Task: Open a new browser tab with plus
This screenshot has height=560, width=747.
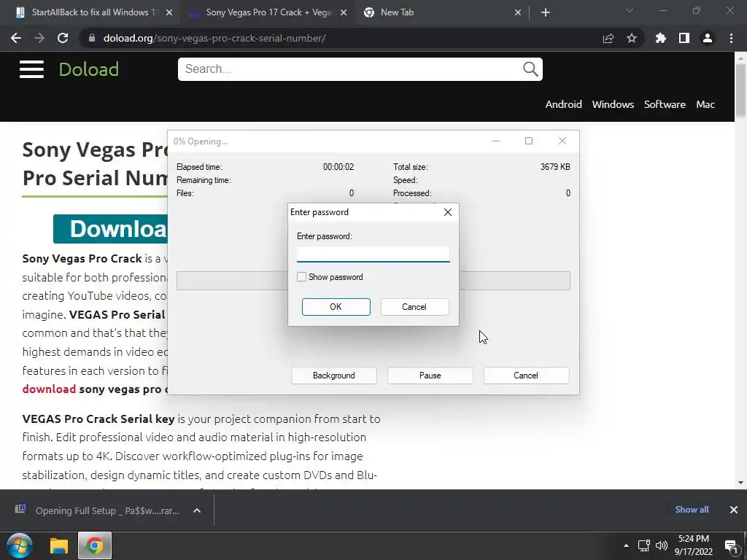Action: click(546, 12)
